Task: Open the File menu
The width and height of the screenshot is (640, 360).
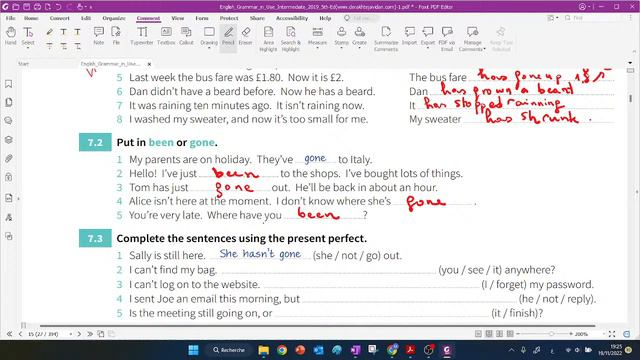Action: click(11, 18)
